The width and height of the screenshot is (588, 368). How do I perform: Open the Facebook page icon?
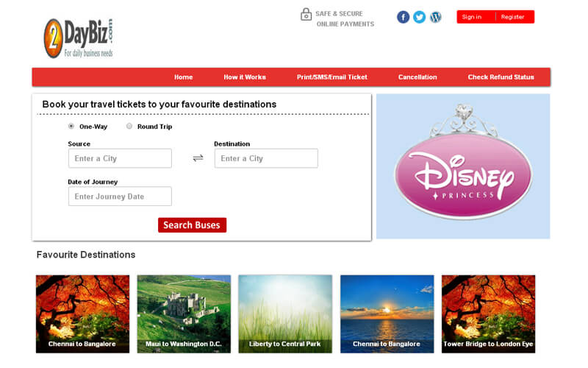(403, 17)
